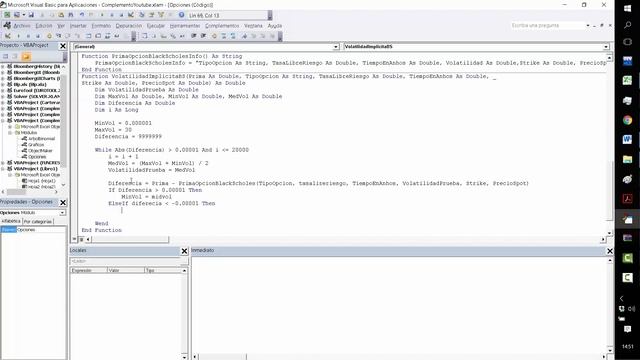640x360 pixels.
Task: Open the Object Browser toolbar icon
Action: click(x=161, y=15)
